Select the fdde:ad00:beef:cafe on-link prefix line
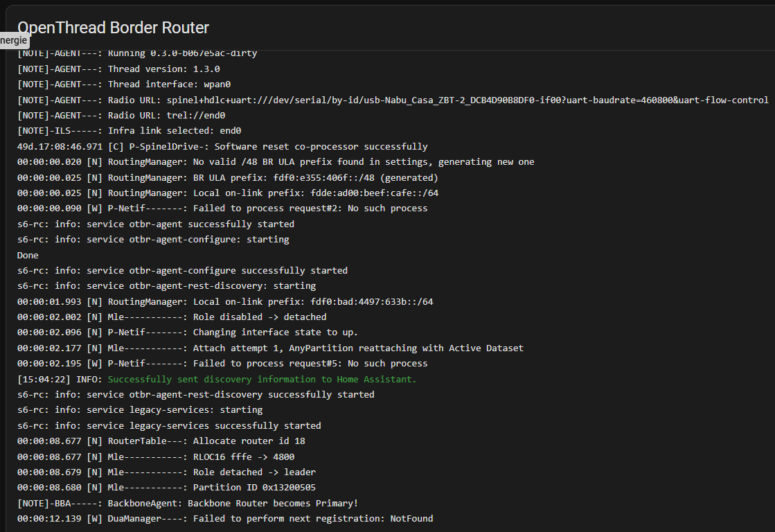The width and height of the screenshot is (775, 532). coord(227,193)
